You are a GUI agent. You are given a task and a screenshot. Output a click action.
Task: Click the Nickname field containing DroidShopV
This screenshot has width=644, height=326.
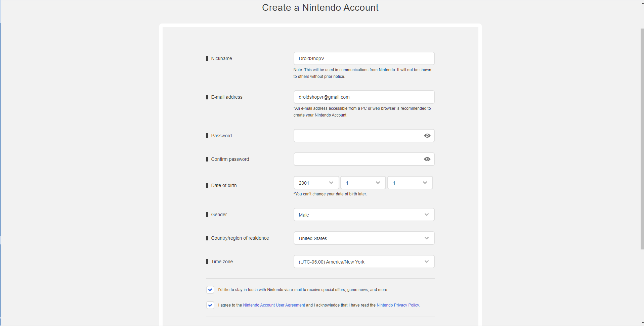point(364,58)
